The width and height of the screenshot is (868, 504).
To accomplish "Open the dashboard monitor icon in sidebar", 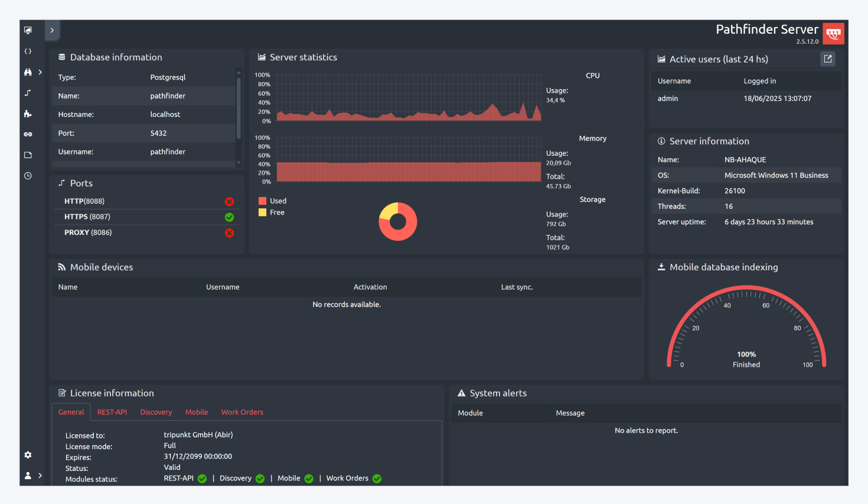I will point(28,30).
